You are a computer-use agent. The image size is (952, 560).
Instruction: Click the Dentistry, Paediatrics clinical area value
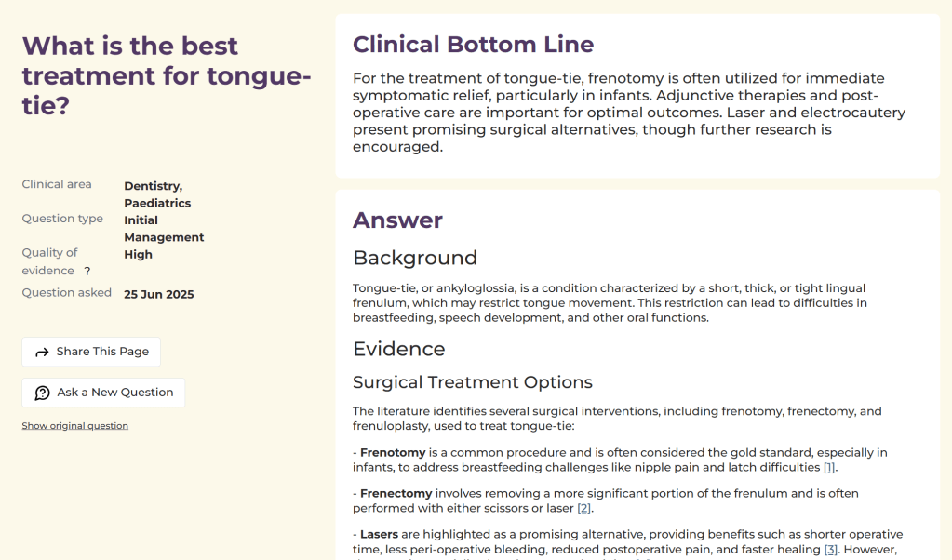[156, 194]
